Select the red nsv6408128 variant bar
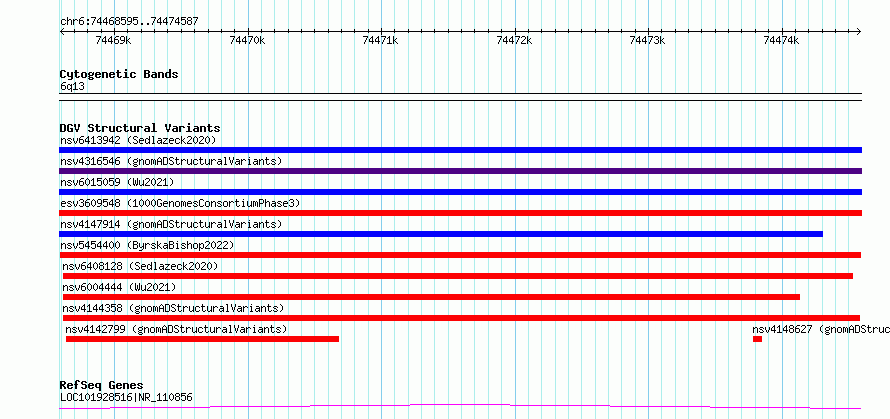 (x=457, y=276)
